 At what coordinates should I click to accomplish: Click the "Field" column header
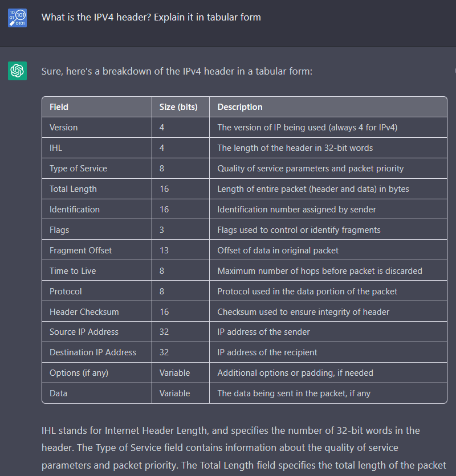(x=59, y=107)
